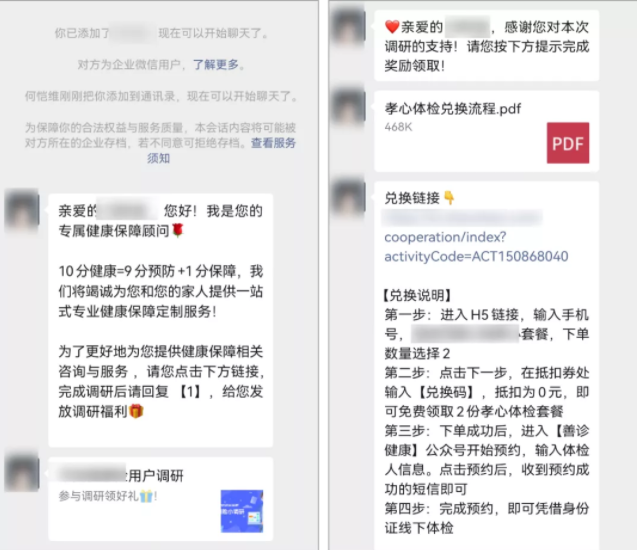Tap avatar beside 兑换链接 message
Viewport: 637px width, 550px height.
point(348,197)
